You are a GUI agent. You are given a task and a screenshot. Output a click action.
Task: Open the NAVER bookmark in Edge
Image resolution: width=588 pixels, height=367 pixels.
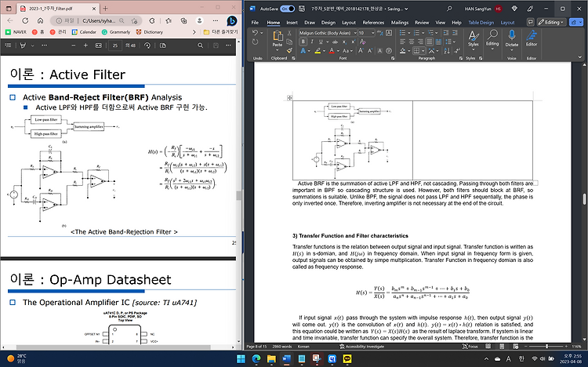(x=16, y=32)
